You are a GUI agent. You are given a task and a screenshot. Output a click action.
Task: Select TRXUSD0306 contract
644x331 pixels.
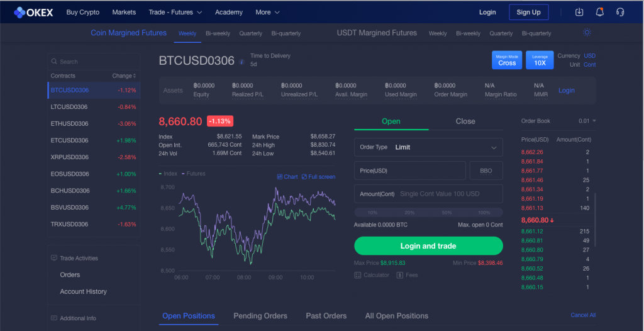coord(94,224)
